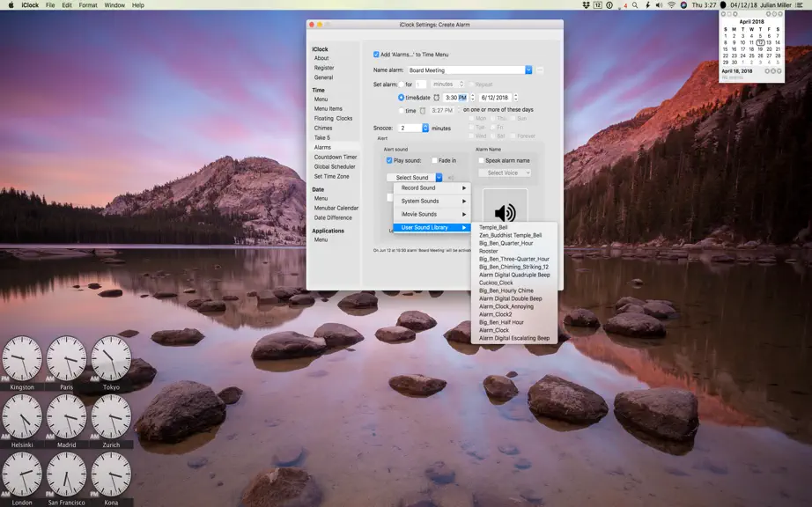Click the Wi-Fi icon in menu bar
The height and width of the screenshot is (507, 812).
(x=671, y=4)
